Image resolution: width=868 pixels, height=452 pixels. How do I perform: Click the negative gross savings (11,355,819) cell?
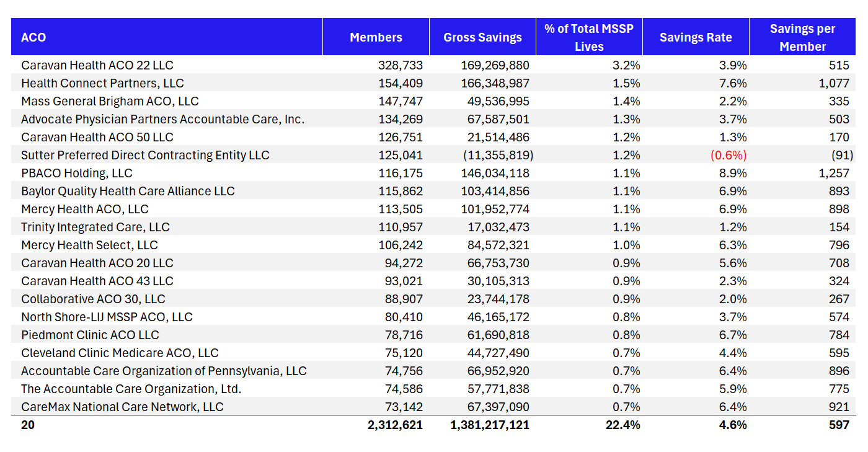[498, 155]
